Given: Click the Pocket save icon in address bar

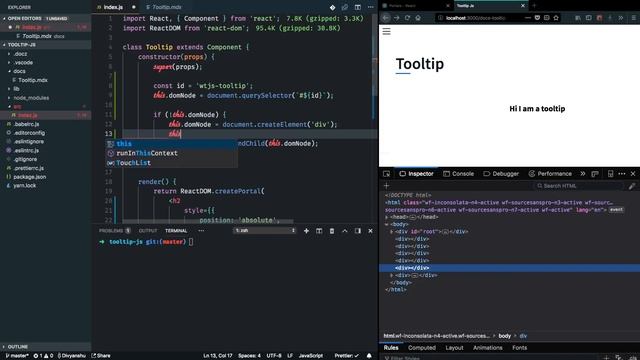Looking at the screenshot, I should click(x=537, y=18).
